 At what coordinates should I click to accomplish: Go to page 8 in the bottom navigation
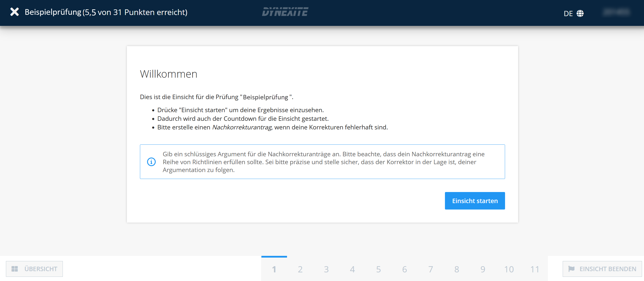click(457, 269)
